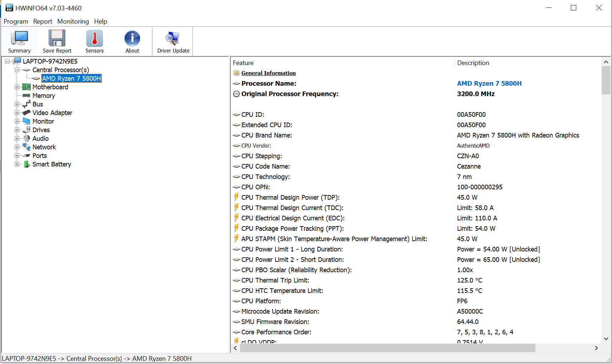Click the SMU Firmware Revision row
Viewport: 612px width, 364px height.
416,322
